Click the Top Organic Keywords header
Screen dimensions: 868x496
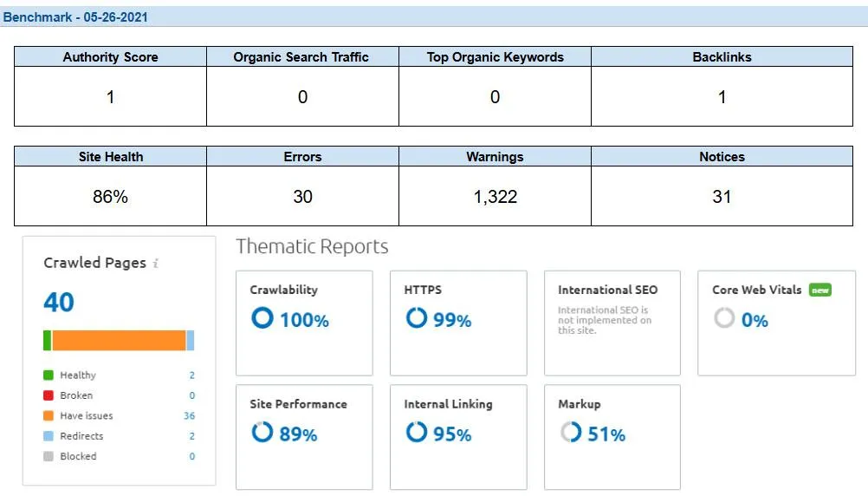[495, 56]
